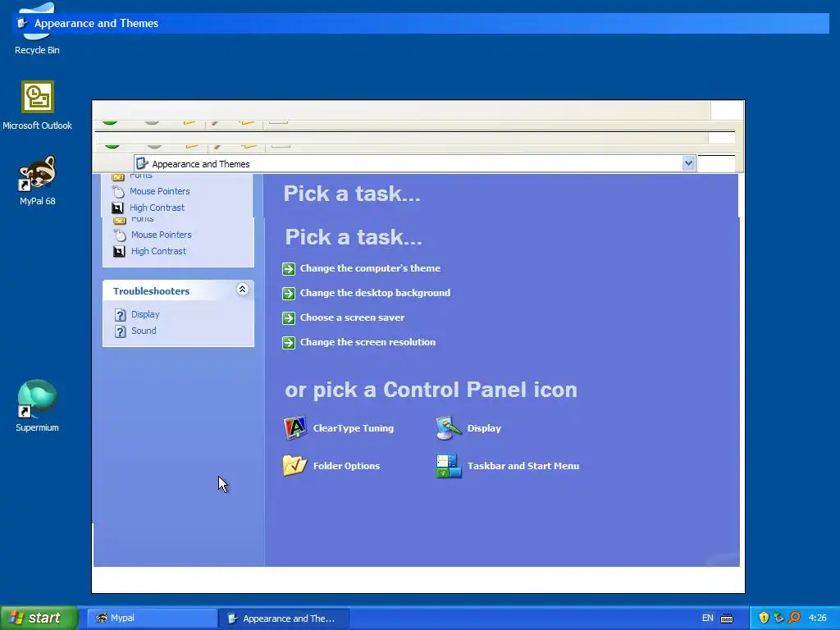Switch to the Mypal taskbar button
The image size is (840, 630).
point(151,618)
